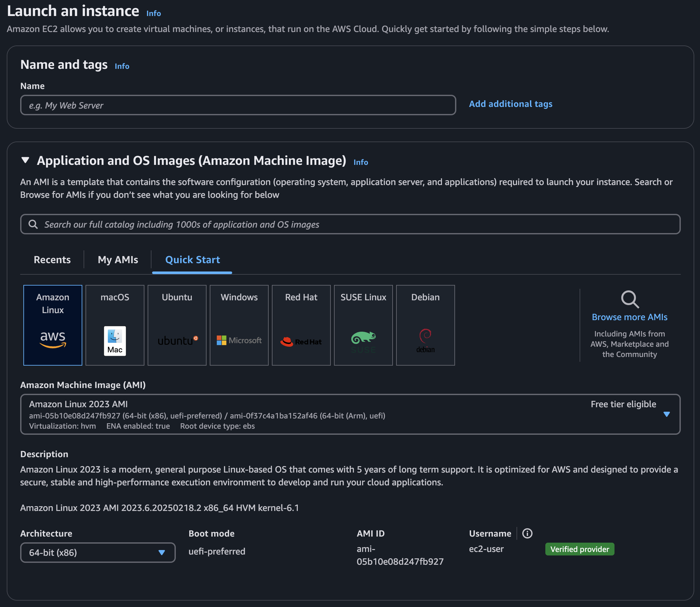
Task: Choose the SUSE Linux image
Action: (363, 325)
